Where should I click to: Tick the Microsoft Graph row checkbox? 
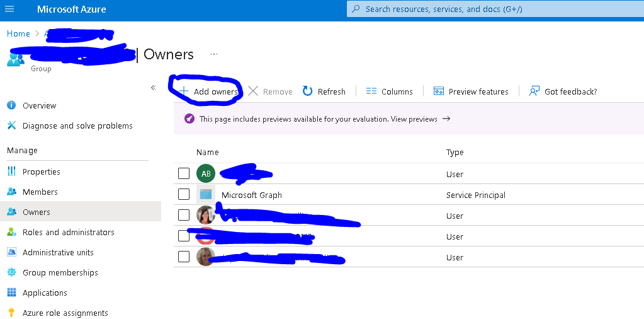pos(184,194)
